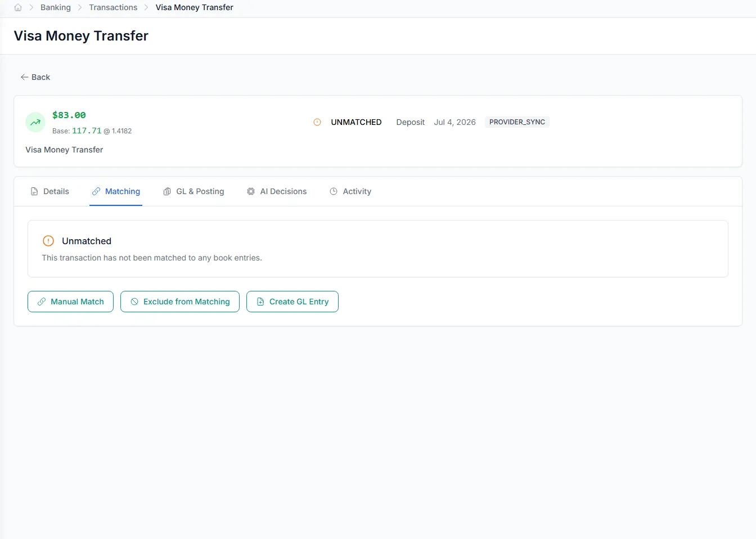This screenshot has width=756, height=539.
Task: Click the Visa Money Transfer description in card
Action: [64, 150]
